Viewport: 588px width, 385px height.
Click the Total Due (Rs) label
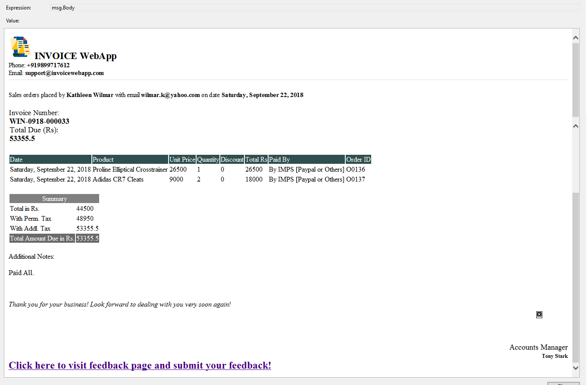pyautogui.click(x=34, y=130)
